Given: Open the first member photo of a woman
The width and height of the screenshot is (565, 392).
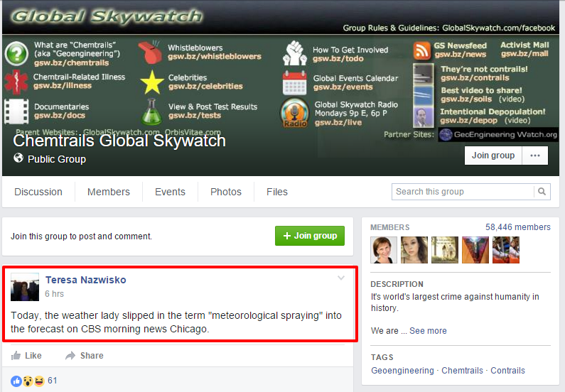Looking at the screenshot, I should 384,250.
